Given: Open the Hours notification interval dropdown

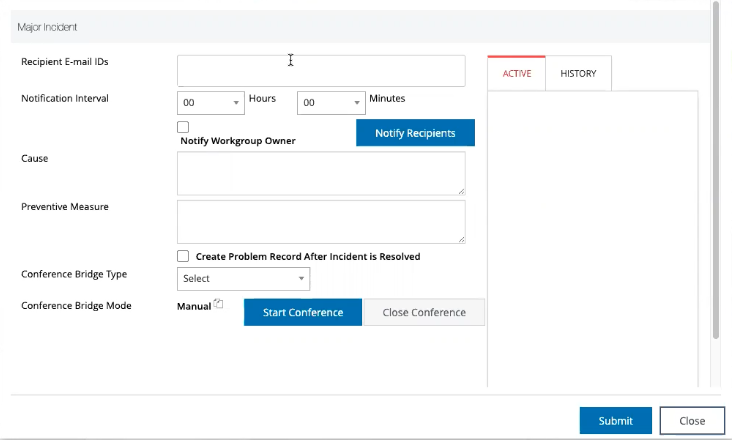Looking at the screenshot, I should 211,102.
